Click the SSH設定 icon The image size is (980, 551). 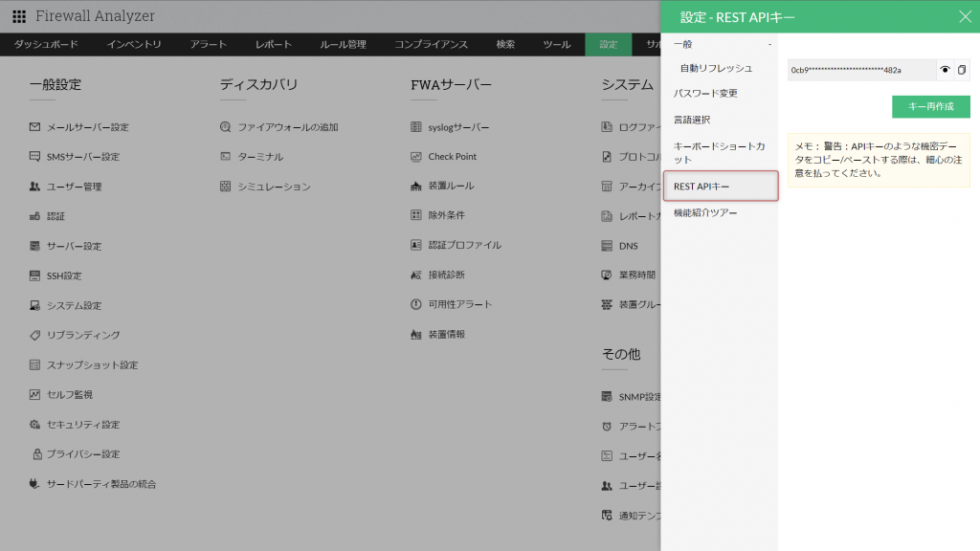35,275
